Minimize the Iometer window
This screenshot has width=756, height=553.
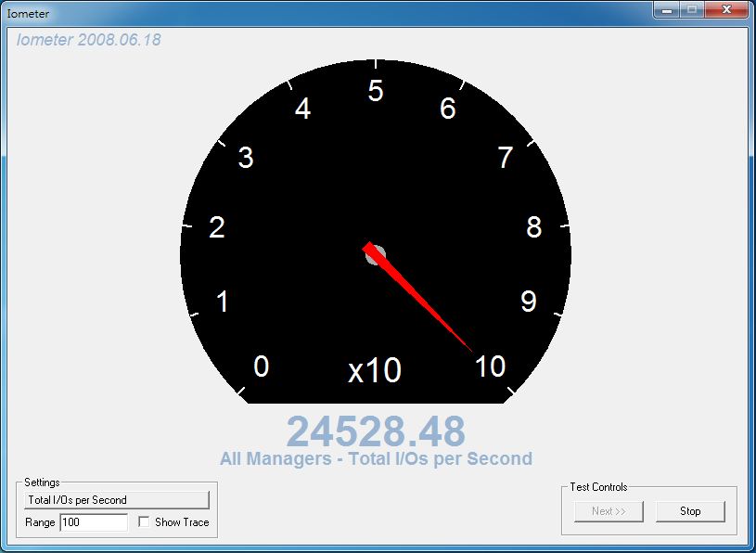666,10
